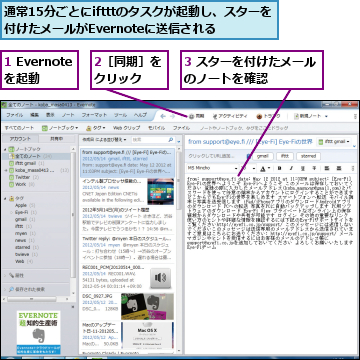Open the 表示 menu
The width and height of the screenshot is (360, 360).
coord(50,115)
